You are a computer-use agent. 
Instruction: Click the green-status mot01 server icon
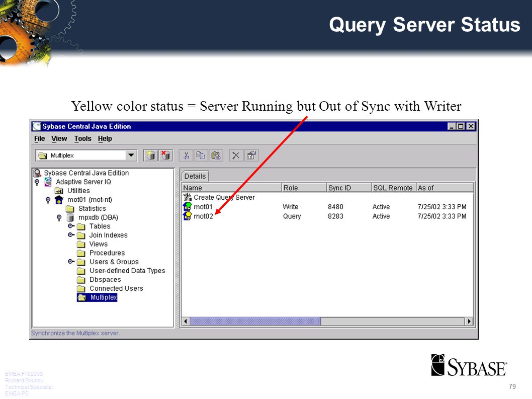[x=187, y=206]
